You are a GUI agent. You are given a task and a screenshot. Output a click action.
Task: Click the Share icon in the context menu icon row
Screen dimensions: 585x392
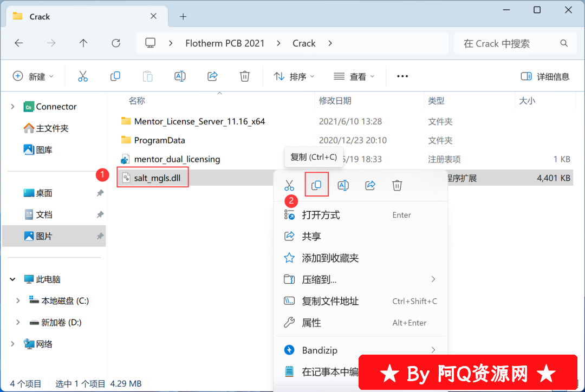tap(370, 185)
